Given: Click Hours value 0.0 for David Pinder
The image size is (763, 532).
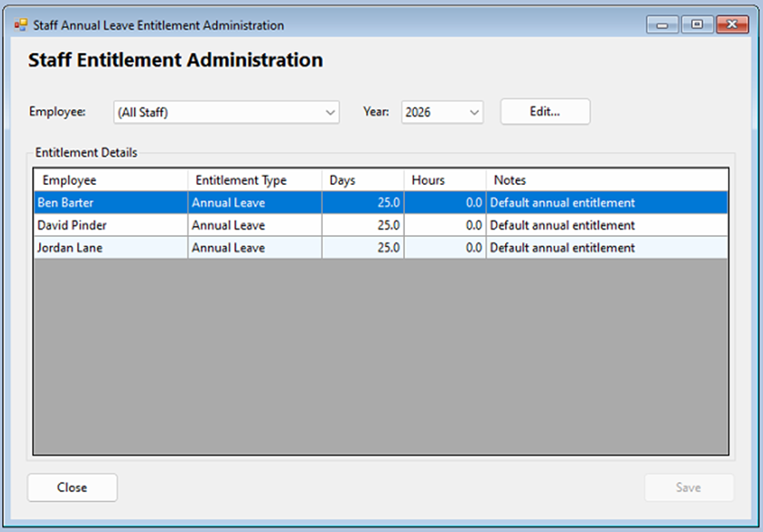Looking at the screenshot, I should tap(445, 225).
